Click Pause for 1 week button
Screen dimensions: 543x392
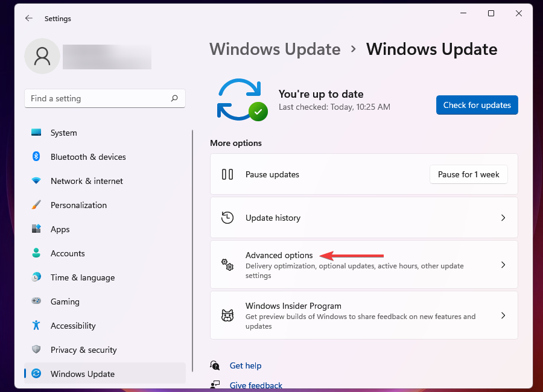pos(469,174)
